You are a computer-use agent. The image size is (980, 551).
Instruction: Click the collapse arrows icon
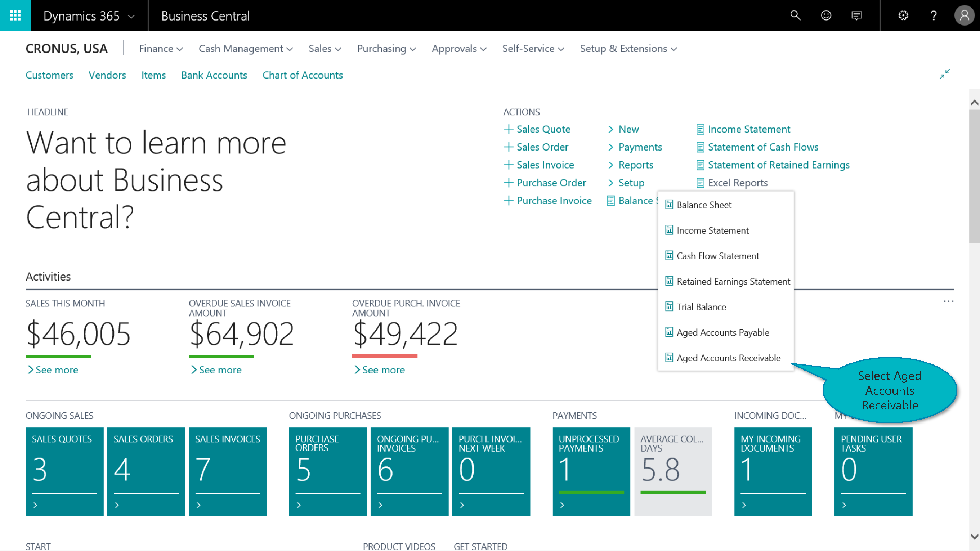pyautogui.click(x=945, y=74)
